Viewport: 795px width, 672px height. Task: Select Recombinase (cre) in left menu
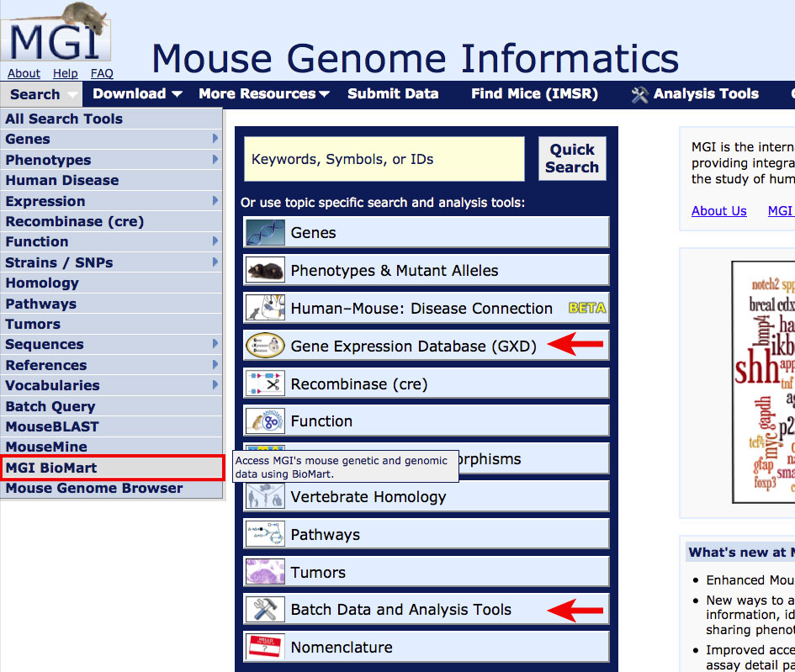pos(111,221)
